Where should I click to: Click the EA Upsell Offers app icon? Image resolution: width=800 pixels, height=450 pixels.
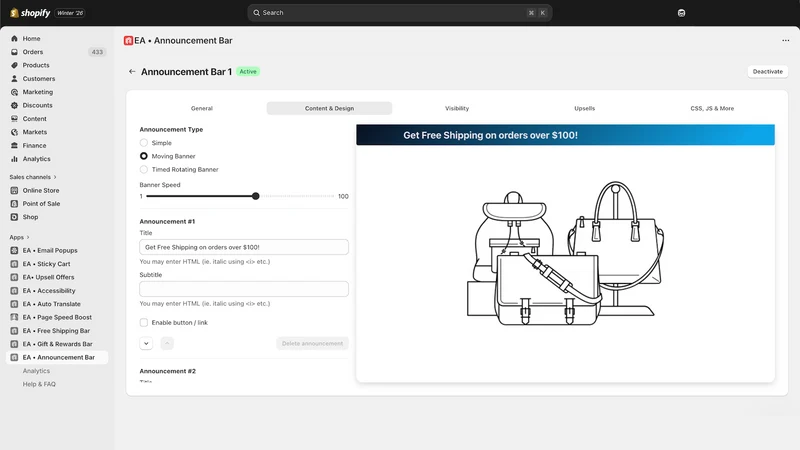coord(14,277)
